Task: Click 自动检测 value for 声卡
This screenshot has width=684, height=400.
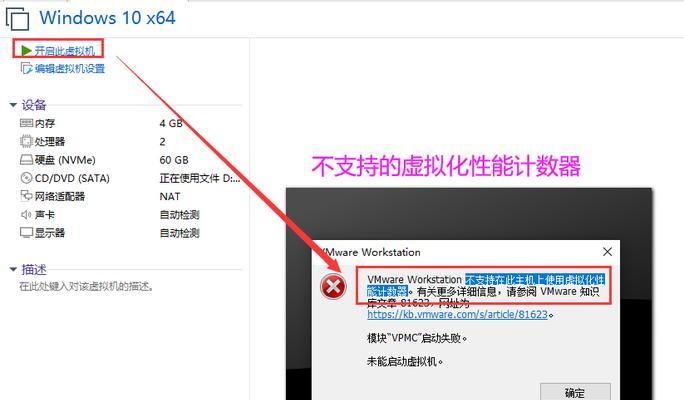Action: (179, 215)
